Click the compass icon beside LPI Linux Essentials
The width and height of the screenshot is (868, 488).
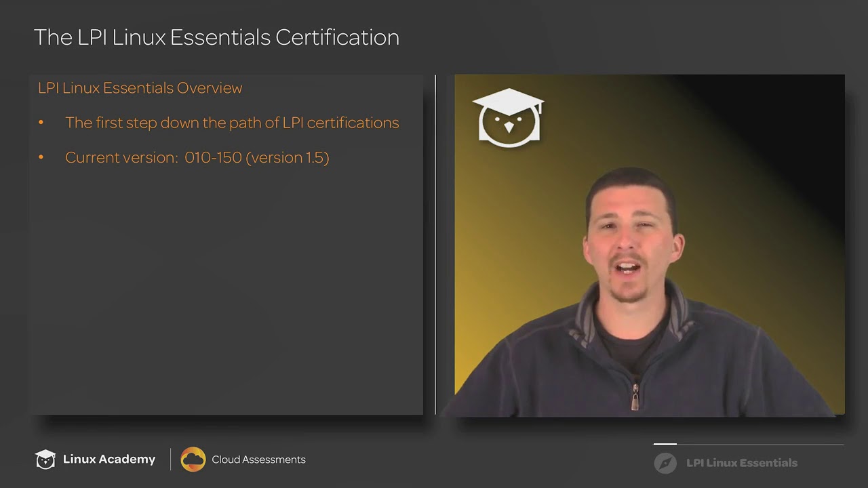click(x=665, y=463)
